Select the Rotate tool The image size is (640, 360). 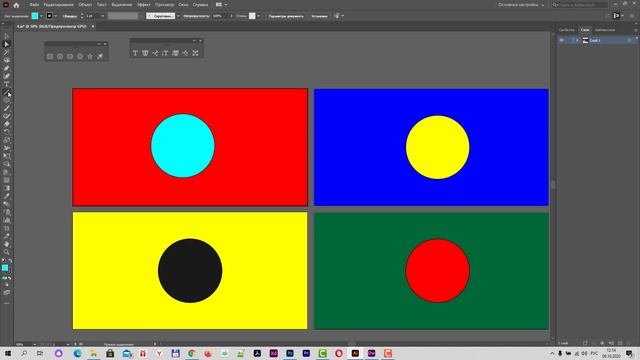7,132
